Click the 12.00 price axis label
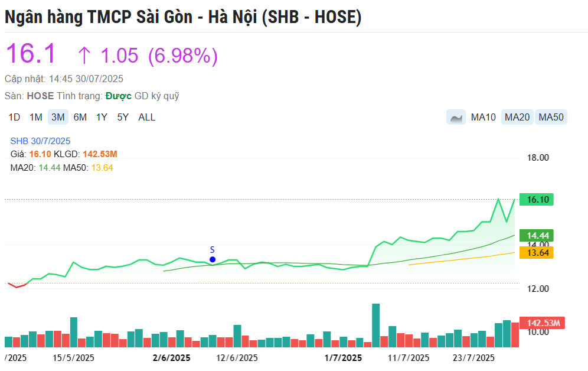 click(x=538, y=288)
